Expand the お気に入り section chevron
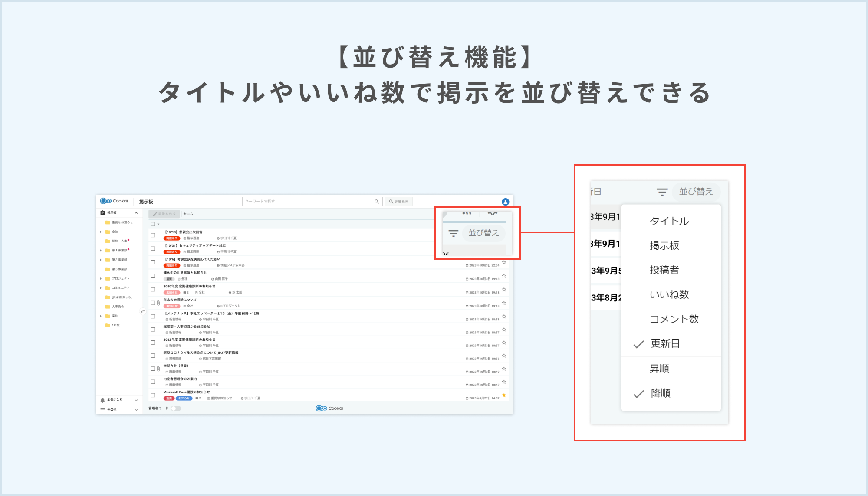This screenshot has height=496, width=868. [x=136, y=400]
